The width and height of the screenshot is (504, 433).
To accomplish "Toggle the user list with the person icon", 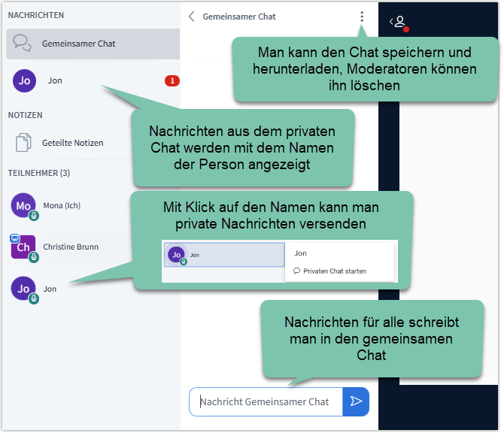I will click(x=399, y=22).
